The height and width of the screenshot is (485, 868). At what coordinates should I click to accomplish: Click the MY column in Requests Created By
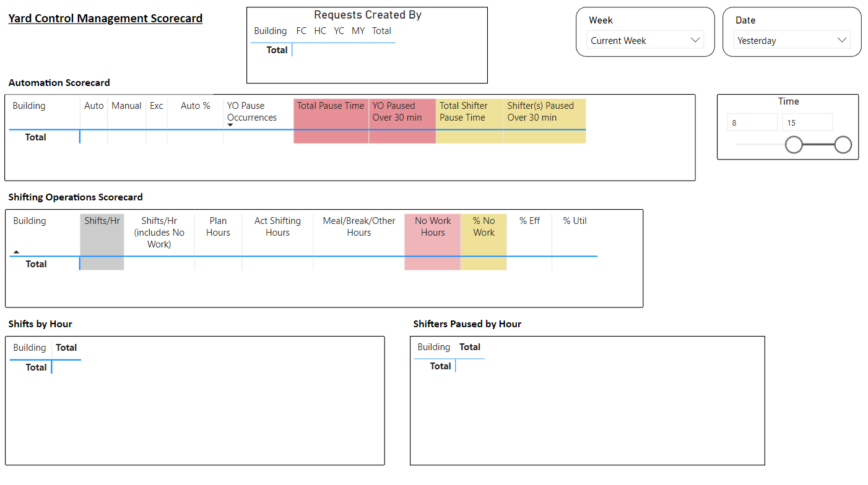tap(358, 31)
